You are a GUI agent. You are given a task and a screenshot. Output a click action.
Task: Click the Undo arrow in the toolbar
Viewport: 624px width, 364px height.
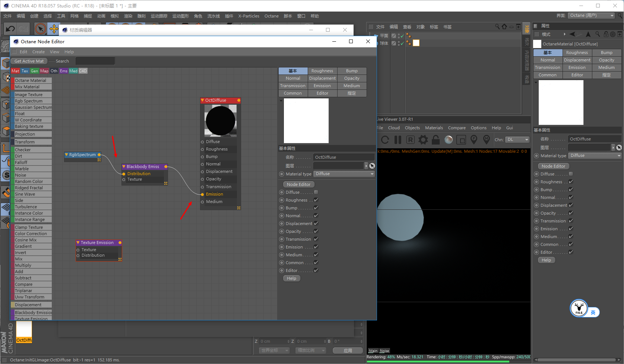10,29
